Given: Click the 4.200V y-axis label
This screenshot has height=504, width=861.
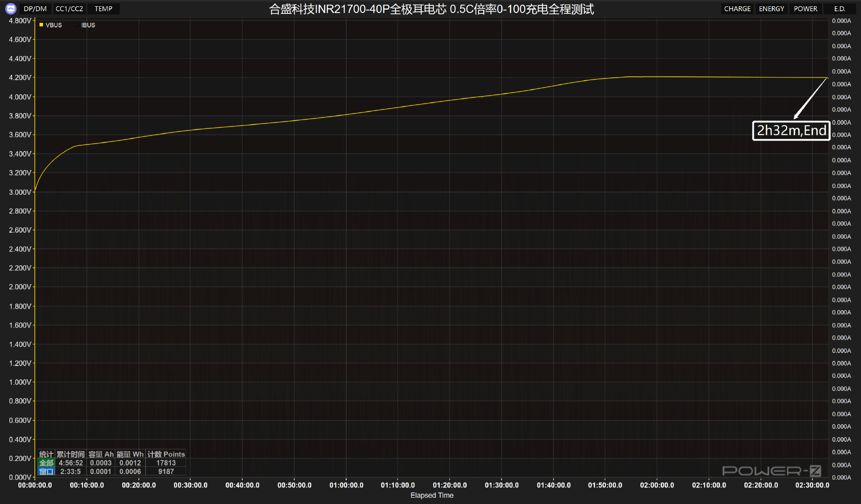Looking at the screenshot, I should 20,78.
